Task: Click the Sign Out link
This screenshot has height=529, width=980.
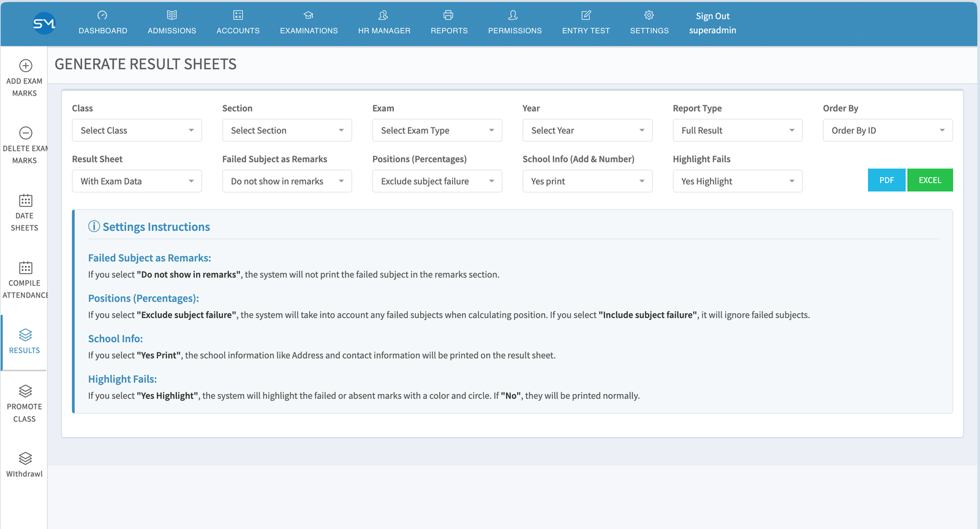Action: tap(712, 17)
